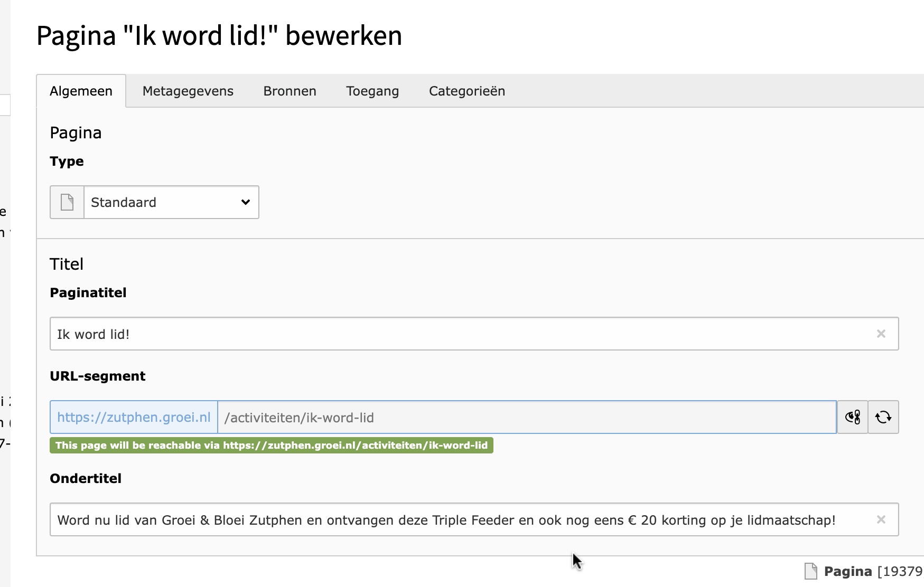Select the Categorieën tab
The image size is (924, 587).
point(466,91)
